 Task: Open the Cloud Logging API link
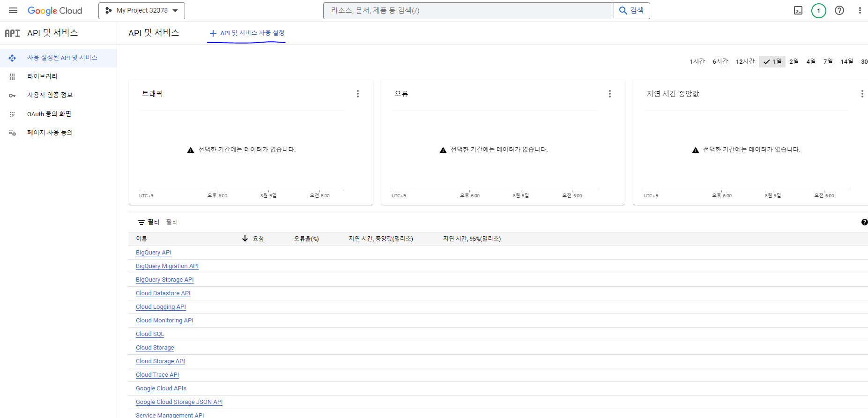coord(161,307)
